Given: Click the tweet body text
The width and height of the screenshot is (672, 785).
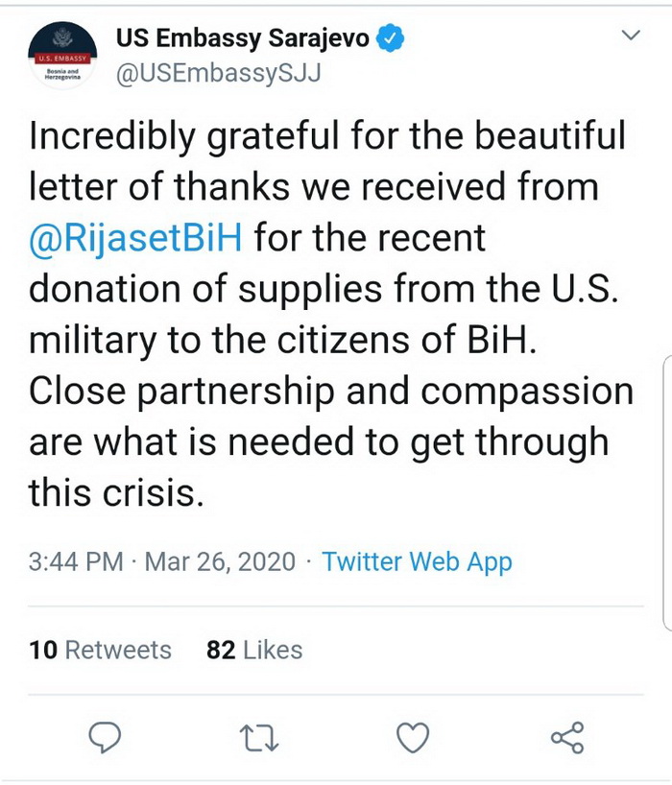Looking at the screenshot, I should pos(330,314).
